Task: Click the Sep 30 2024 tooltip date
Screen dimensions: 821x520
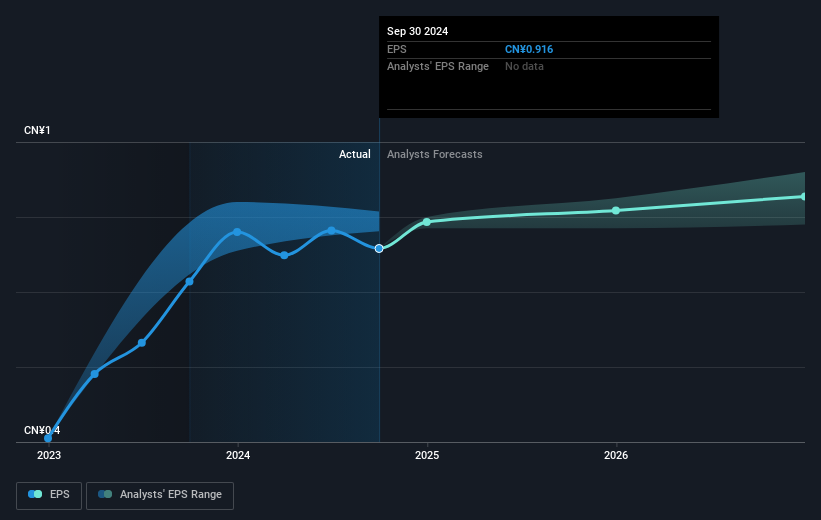Action: 417,31
